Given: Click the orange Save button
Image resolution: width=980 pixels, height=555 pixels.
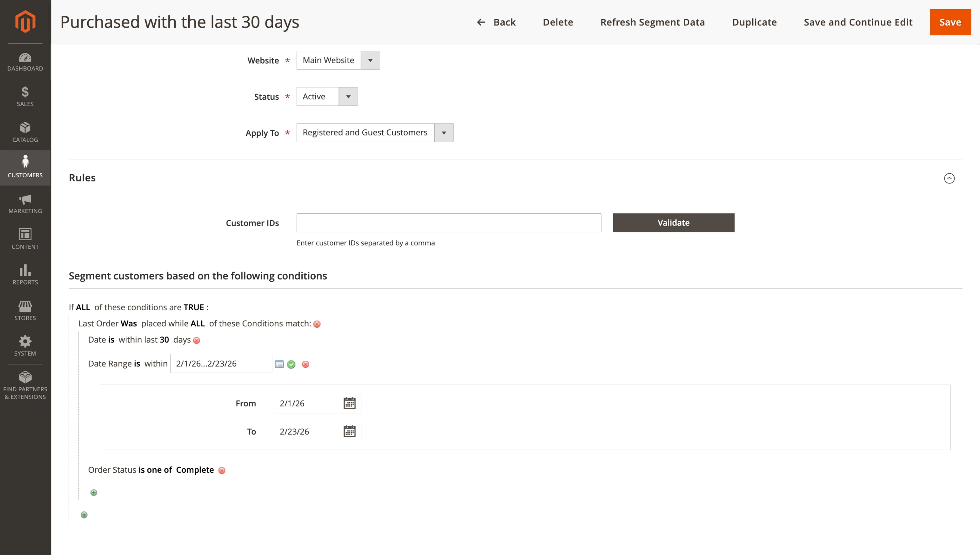Looking at the screenshot, I should coord(950,22).
